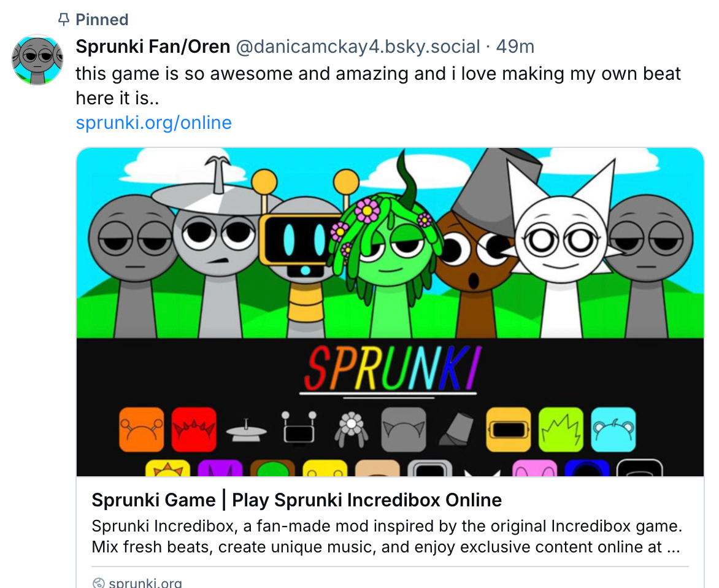
Task: Click the gray bucket hat icon
Action: 456,429
